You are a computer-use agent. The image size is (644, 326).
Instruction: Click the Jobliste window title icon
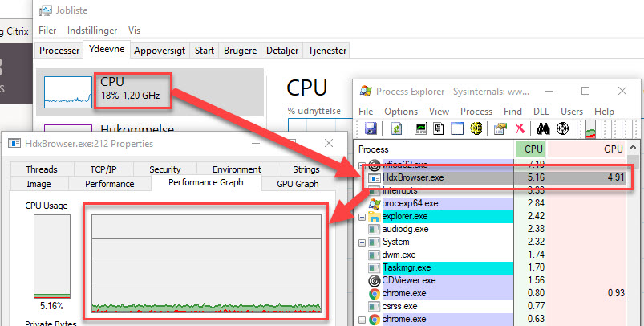coord(46,10)
